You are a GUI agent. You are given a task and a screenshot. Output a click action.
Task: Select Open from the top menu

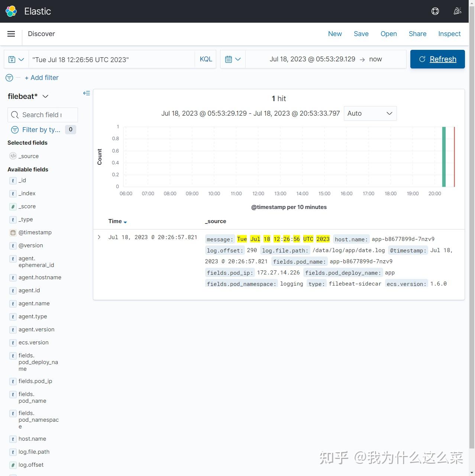tap(388, 34)
